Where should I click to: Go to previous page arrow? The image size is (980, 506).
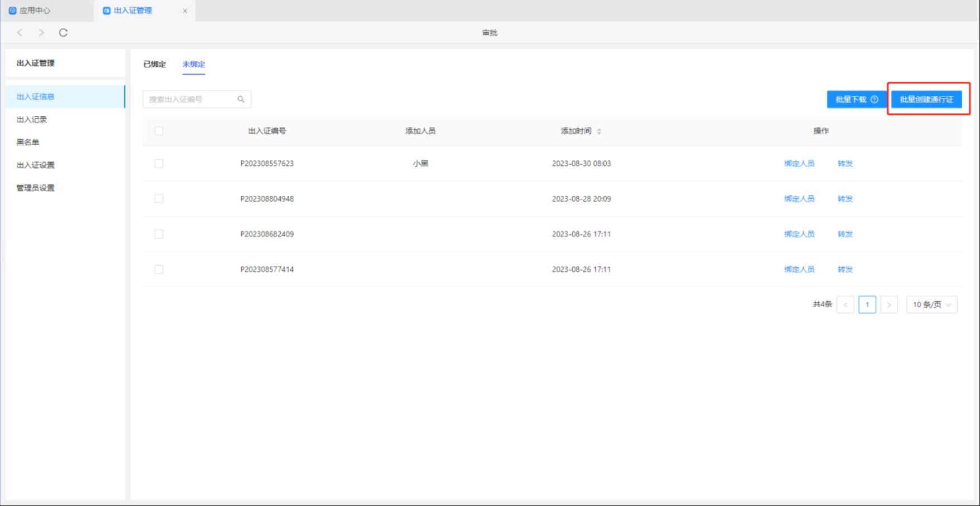pos(845,304)
